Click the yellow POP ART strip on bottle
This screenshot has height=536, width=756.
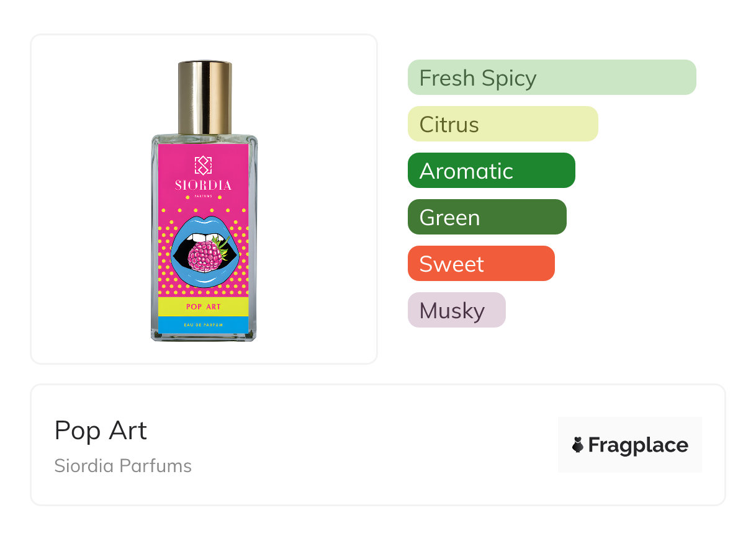click(204, 306)
